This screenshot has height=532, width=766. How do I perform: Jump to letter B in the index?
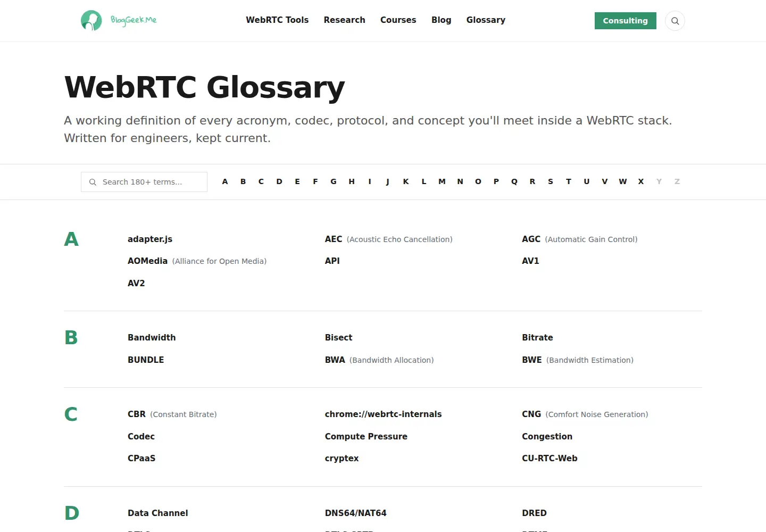243,181
